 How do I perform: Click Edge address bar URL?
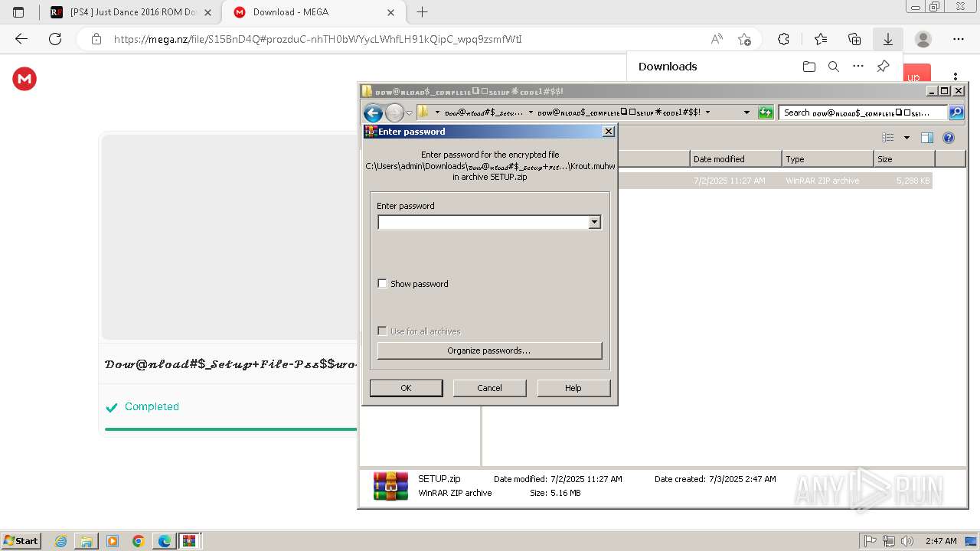click(318, 39)
